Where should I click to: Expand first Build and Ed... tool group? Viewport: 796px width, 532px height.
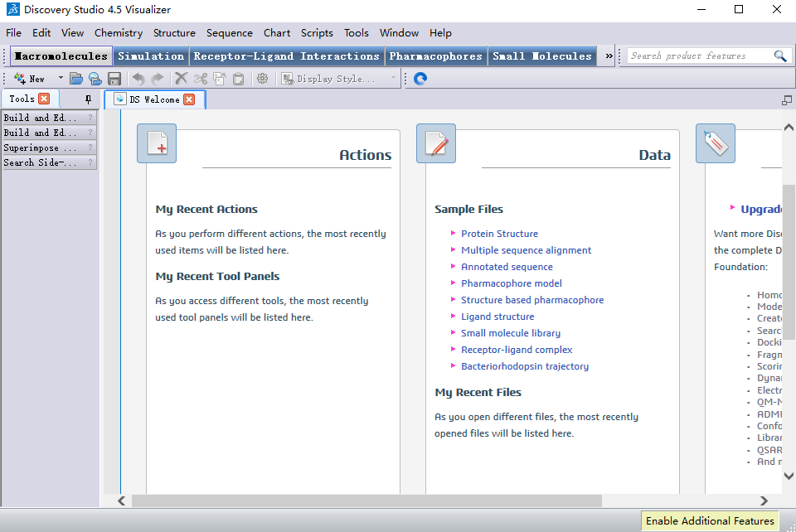tap(49, 118)
